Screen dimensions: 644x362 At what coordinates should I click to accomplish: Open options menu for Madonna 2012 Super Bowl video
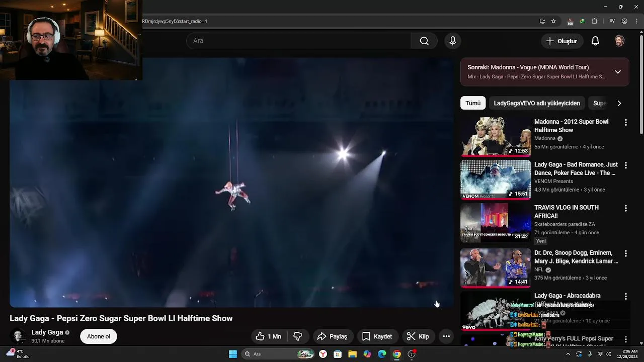[x=626, y=123]
